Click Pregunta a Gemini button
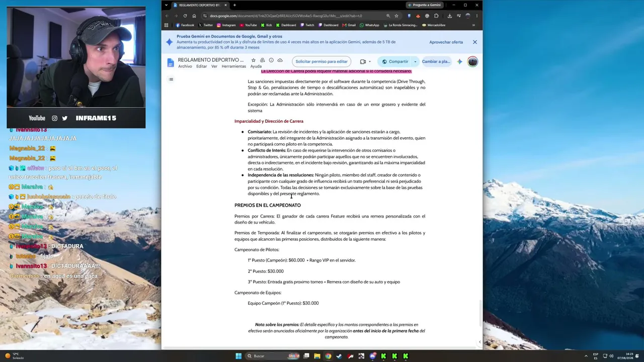The image size is (644, 362). (425, 5)
